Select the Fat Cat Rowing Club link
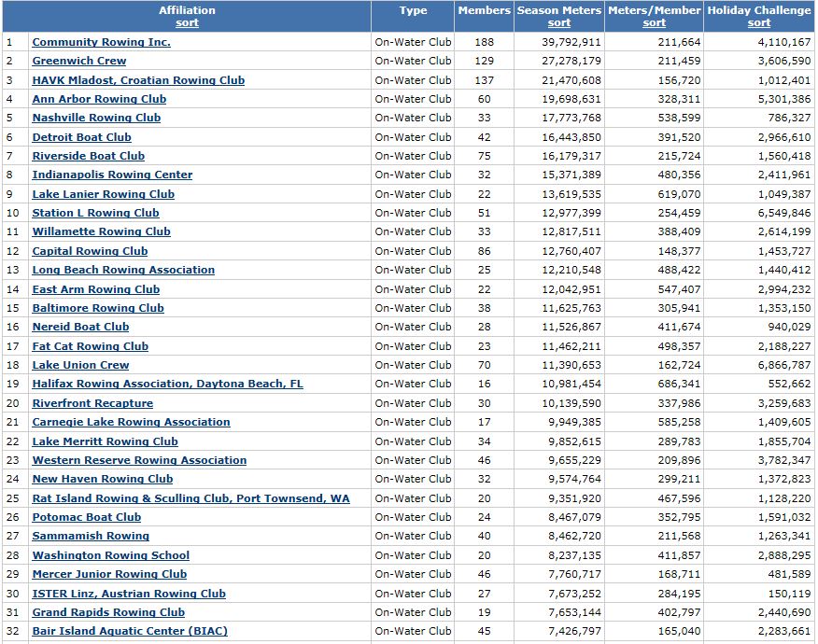Image resolution: width=818 pixels, height=644 pixels. [91, 346]
